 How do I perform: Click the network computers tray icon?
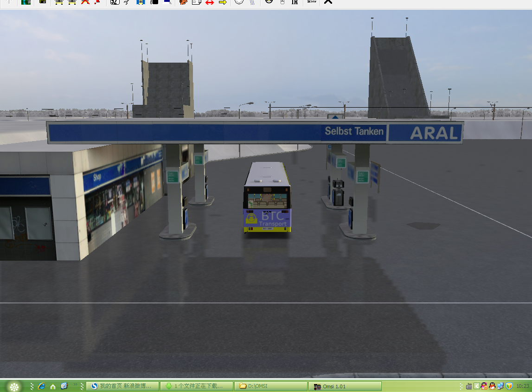(x=500, y=386)
